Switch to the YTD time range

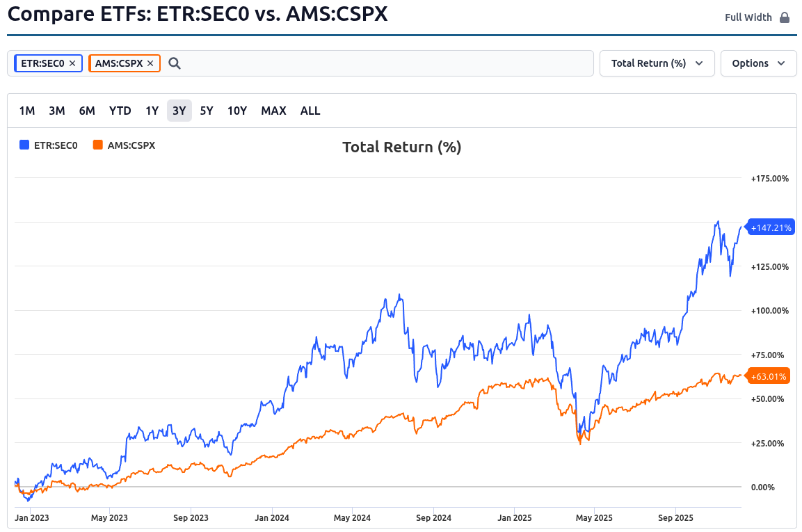click(x=120, y=110)
